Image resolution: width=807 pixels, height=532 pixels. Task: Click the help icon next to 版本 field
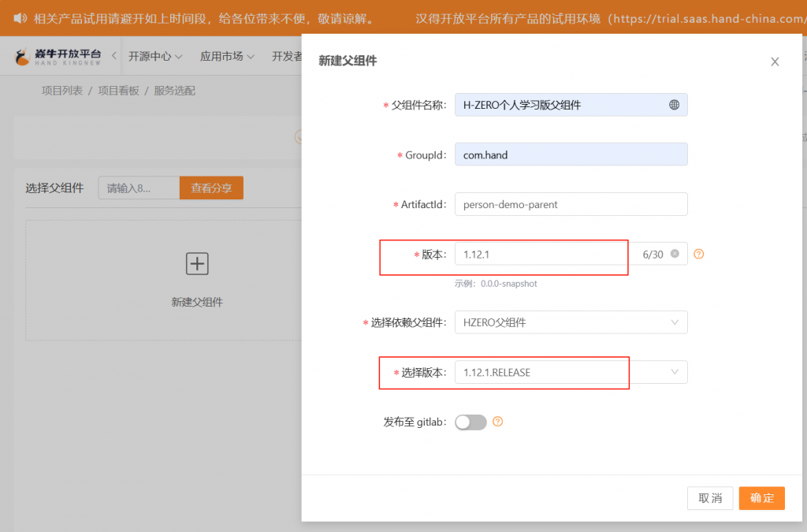click(698, 254)
